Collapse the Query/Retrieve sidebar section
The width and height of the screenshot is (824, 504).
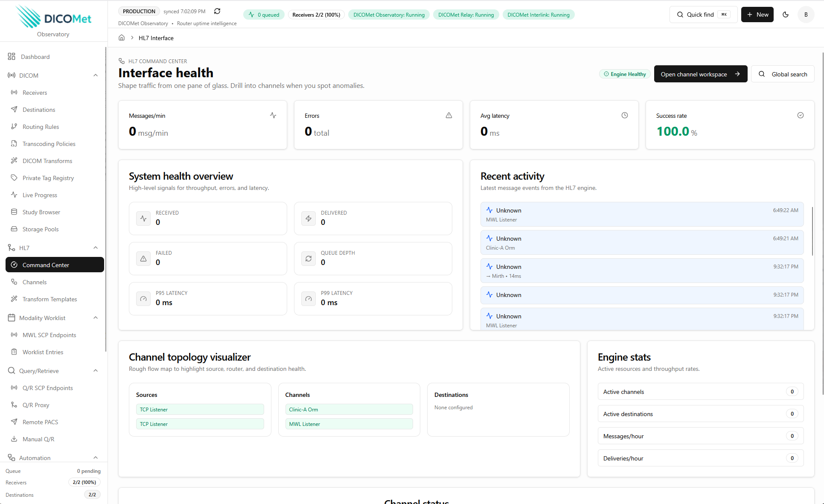(x=96, y=371)
